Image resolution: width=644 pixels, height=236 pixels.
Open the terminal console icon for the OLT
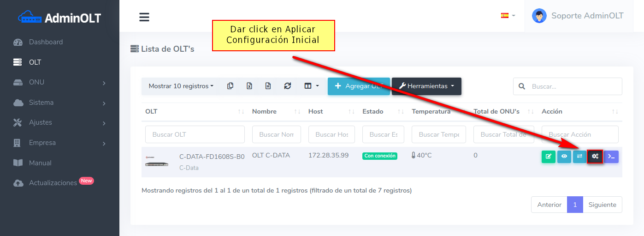(611, 157)
